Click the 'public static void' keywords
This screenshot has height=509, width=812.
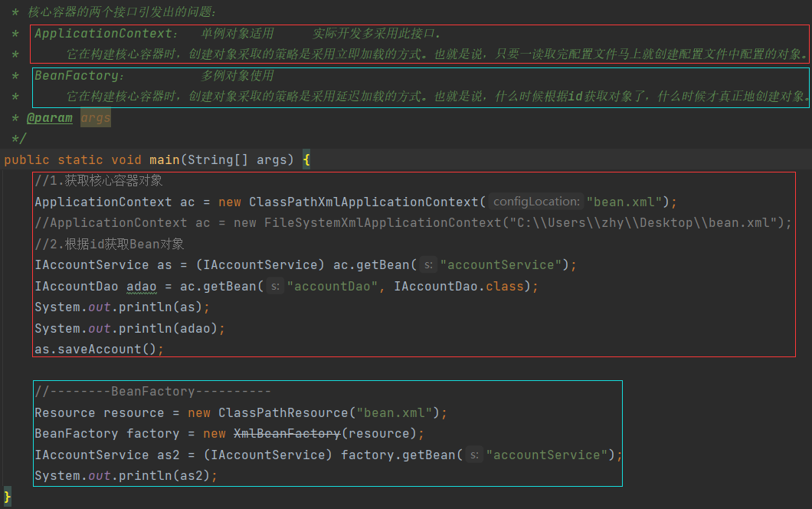(73, 159)
